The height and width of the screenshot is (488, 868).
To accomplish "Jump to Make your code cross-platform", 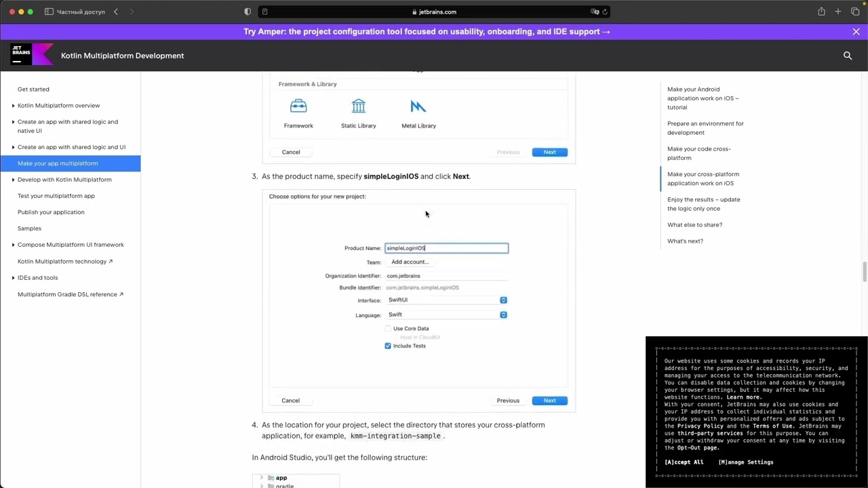I will click(x=698, y=153).
